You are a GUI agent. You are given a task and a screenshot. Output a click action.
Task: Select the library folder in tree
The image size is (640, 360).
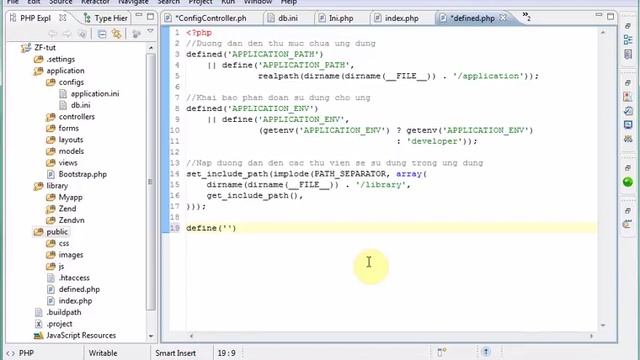57,186
